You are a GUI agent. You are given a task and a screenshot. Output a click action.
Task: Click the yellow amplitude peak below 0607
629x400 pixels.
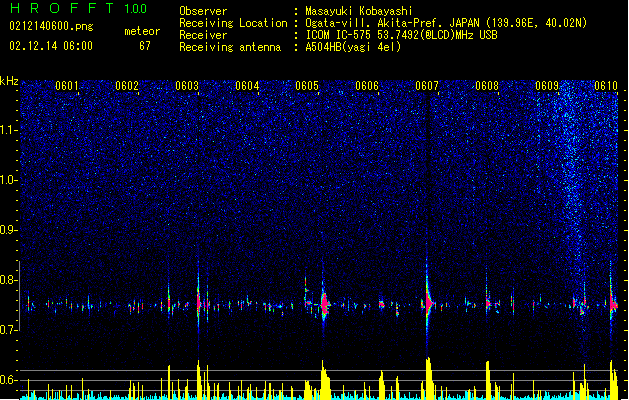click(429, 378)
